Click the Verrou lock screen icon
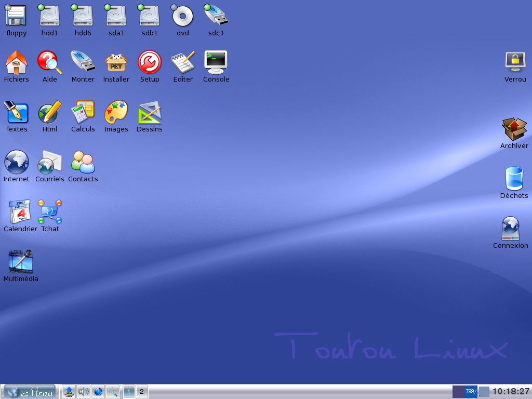Image resolution: width=532 pixels, height=399 pixels. pyautogui.click(x=515, y=62)
